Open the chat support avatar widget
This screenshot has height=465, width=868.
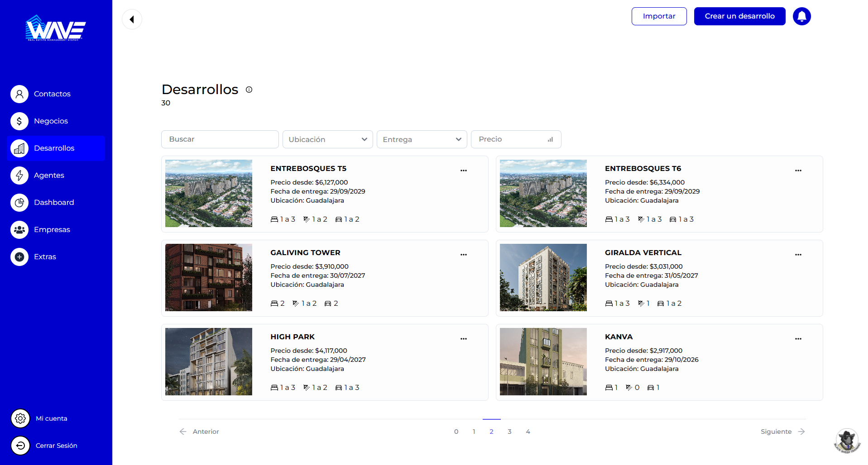click(847, 441)
